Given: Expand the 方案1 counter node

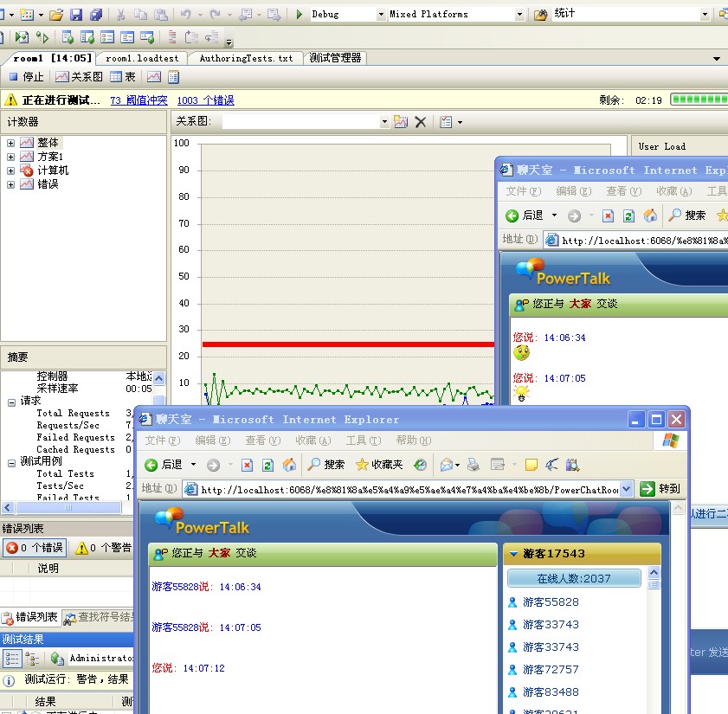Looking at the screenshot, I should click(x=10, y=157).
